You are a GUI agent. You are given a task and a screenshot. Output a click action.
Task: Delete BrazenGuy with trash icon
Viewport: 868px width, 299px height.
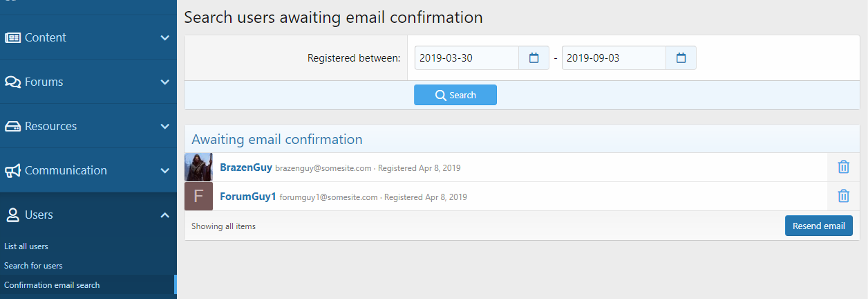(843, 167)
